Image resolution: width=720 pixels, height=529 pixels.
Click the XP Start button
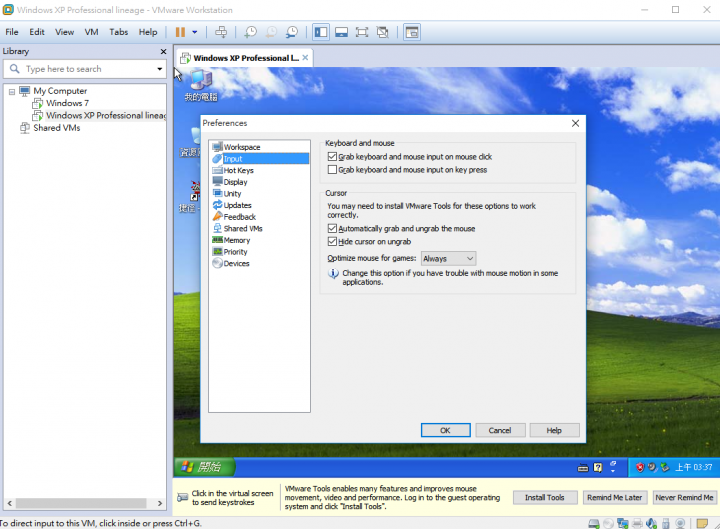(x=205, y=467)
